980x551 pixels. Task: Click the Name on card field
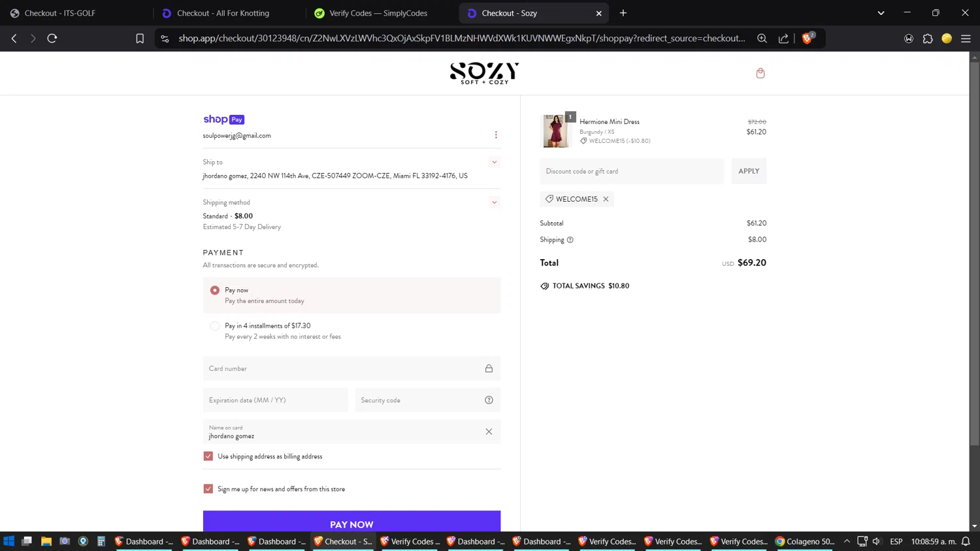click(x=351, y=432)
